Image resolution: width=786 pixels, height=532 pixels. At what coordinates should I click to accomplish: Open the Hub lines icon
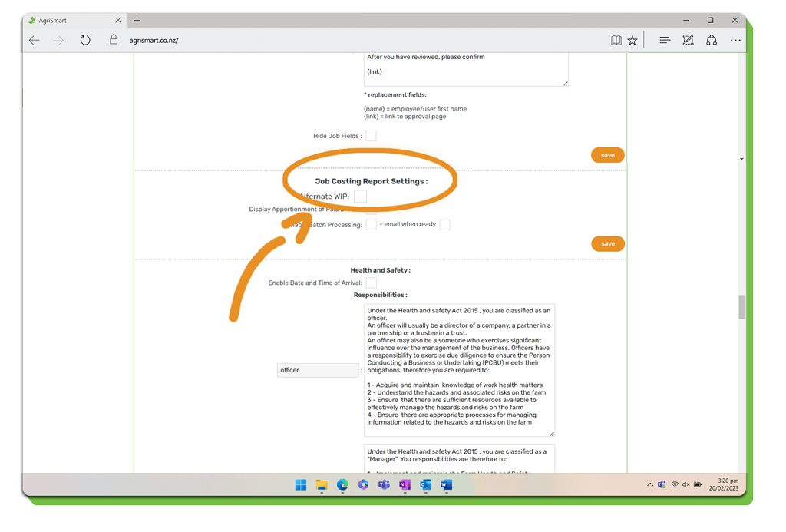[x=665, y=41]
